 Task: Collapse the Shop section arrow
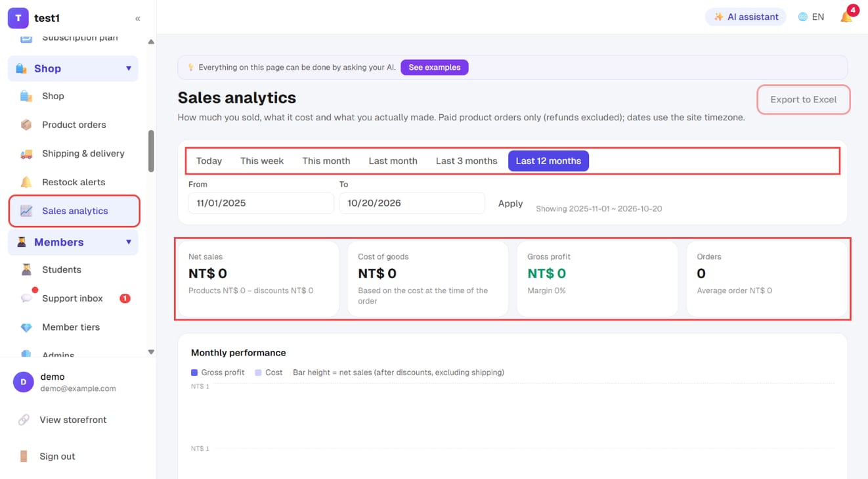coord(129,68)
